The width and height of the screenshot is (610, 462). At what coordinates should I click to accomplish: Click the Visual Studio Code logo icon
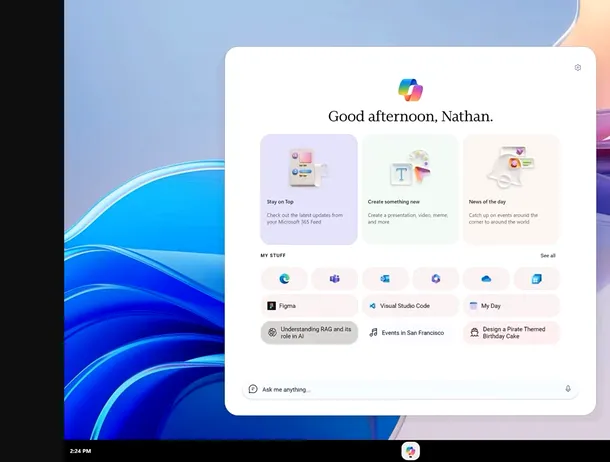(372, 306)
